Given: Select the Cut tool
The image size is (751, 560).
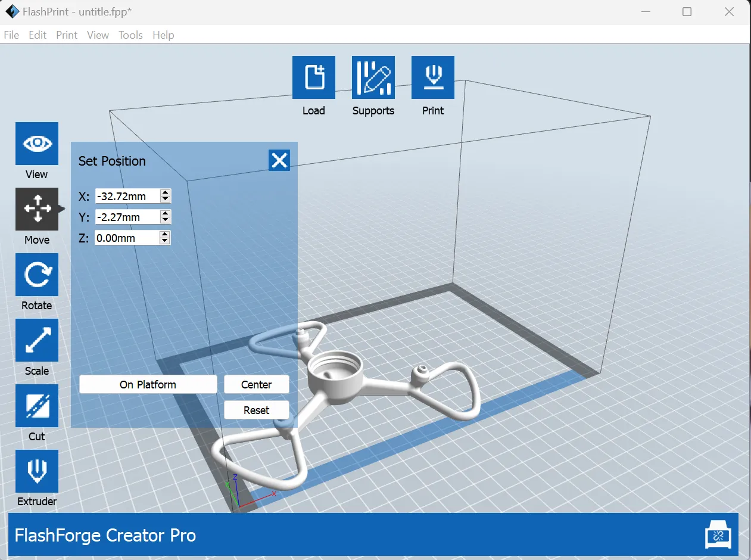Looking at the screenshot, I should tap(37, 406).
